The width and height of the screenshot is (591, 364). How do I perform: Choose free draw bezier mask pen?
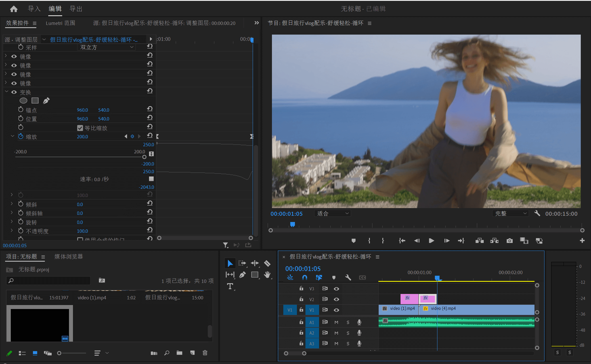46,100
